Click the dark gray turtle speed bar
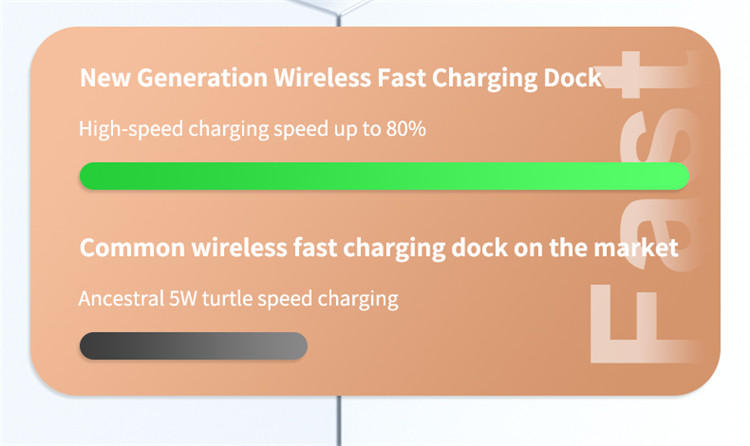This screenshot has width=750, height=446. tap(193, 346)
